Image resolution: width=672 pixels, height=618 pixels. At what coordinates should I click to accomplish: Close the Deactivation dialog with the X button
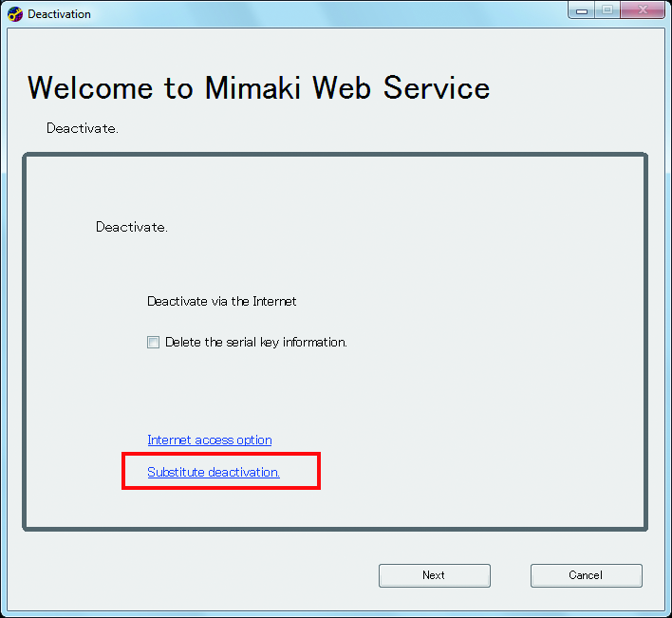click(x=642, y=9)
